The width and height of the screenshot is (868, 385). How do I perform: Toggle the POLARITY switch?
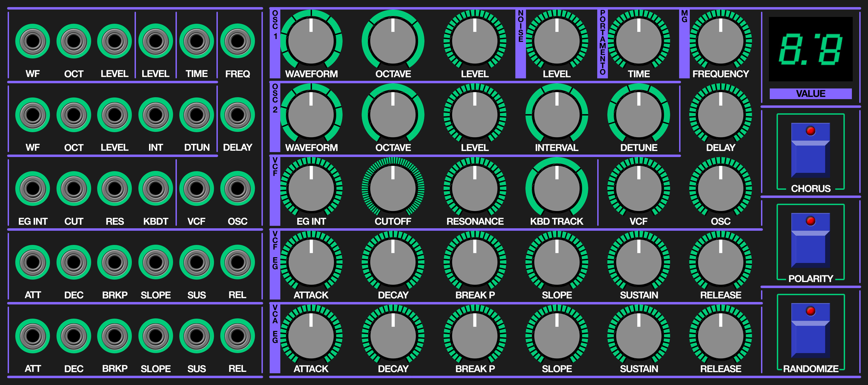(x=810, y=241)
